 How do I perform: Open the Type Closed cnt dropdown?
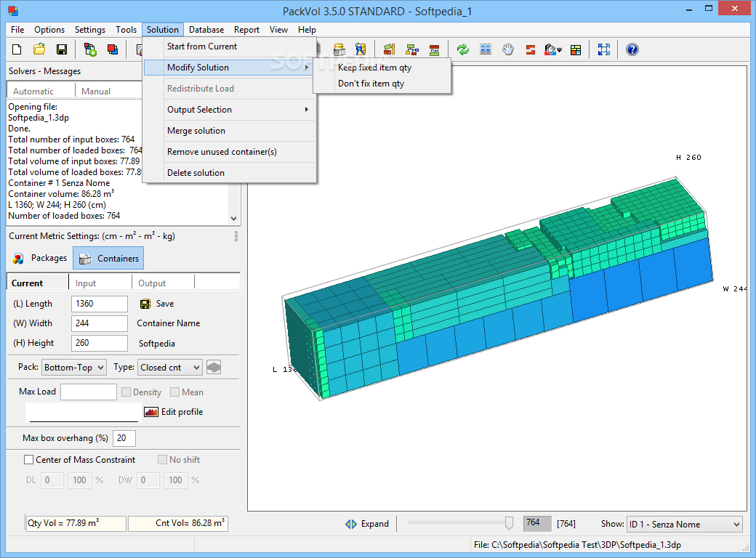(169, 367)
